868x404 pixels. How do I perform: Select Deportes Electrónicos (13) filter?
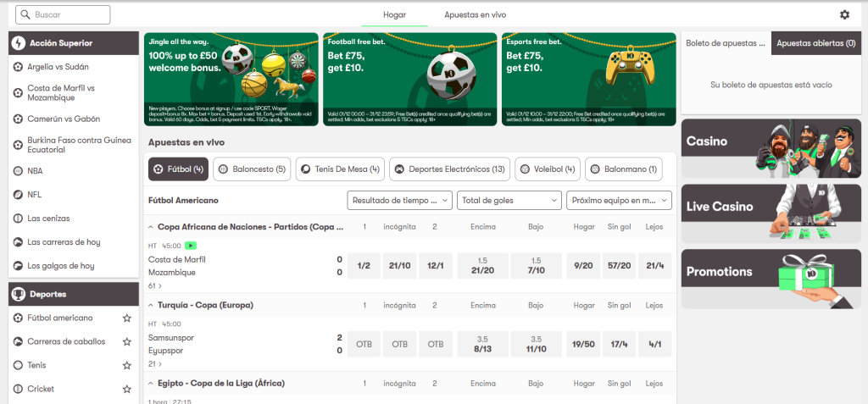(x=449, y=169)
